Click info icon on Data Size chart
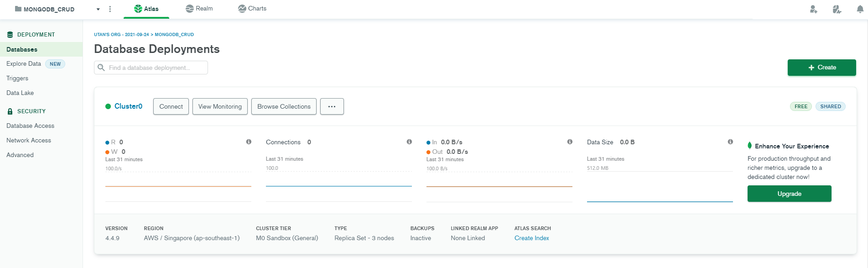 [730, 142]
